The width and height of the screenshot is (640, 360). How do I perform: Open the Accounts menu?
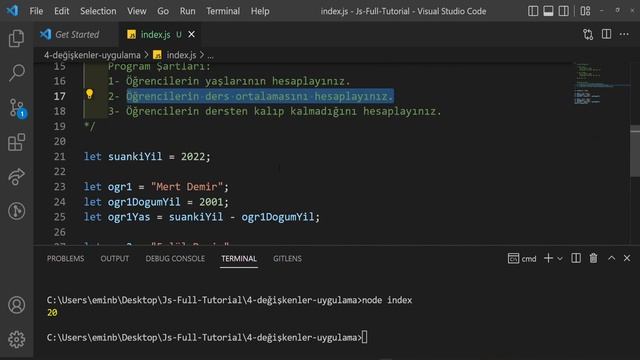click(x=16, y=305)
